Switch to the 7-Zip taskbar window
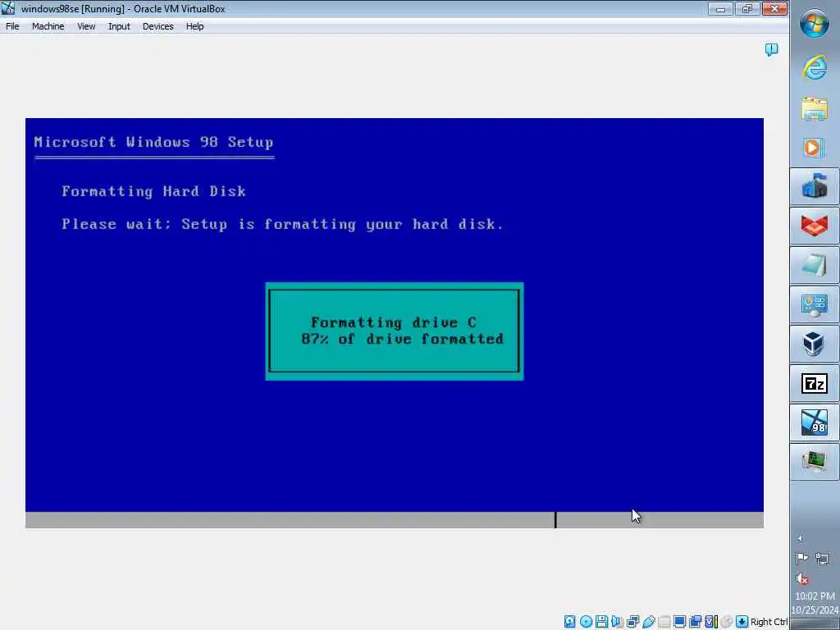 click(x=815, y=384)
